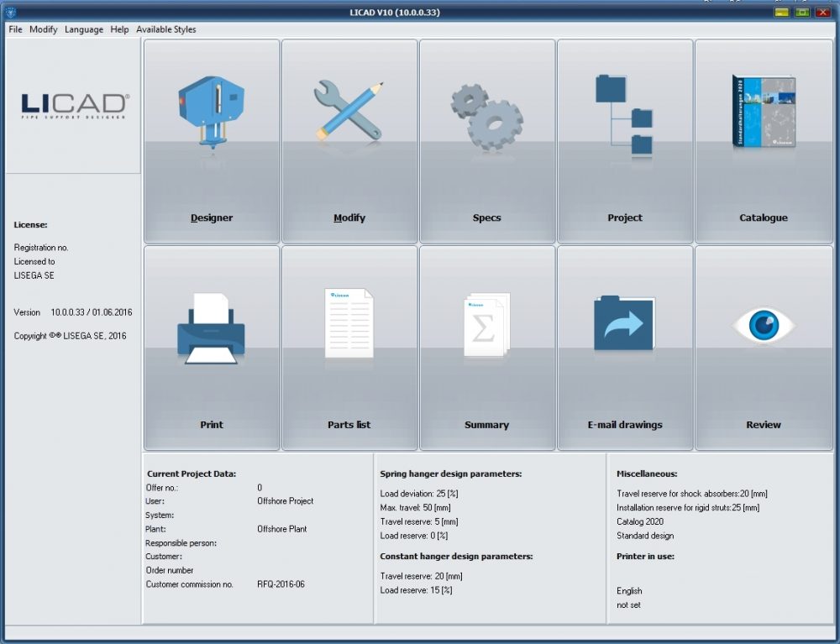The image size is (840, 644).
Task: Open the File menu
Action: [15, 29]
